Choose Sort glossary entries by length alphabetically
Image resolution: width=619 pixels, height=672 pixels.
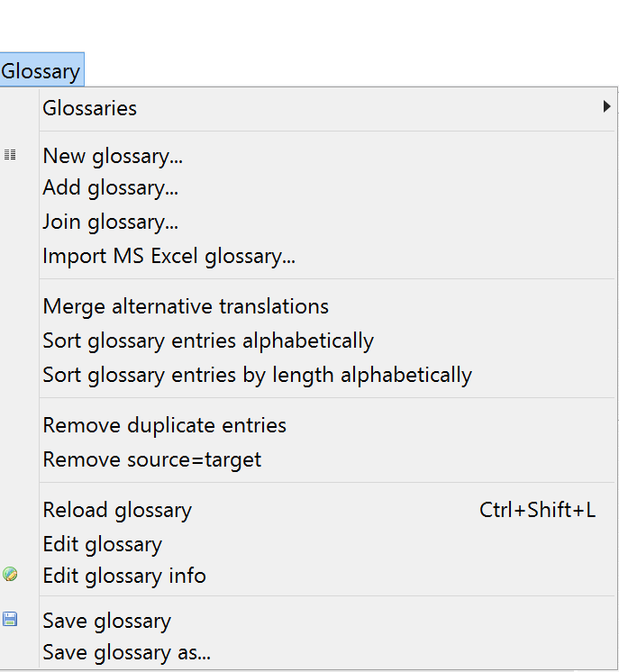coord(257,375)
